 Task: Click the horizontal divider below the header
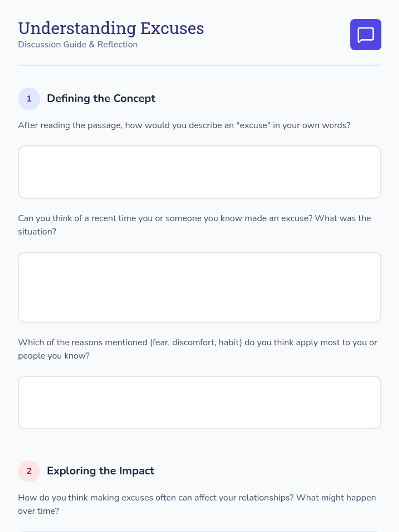(199, 65)
